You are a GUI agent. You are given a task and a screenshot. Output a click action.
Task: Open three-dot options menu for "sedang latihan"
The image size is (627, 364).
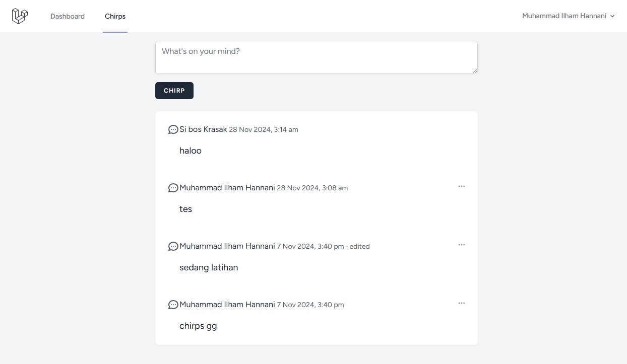click(x=461, y=245)
